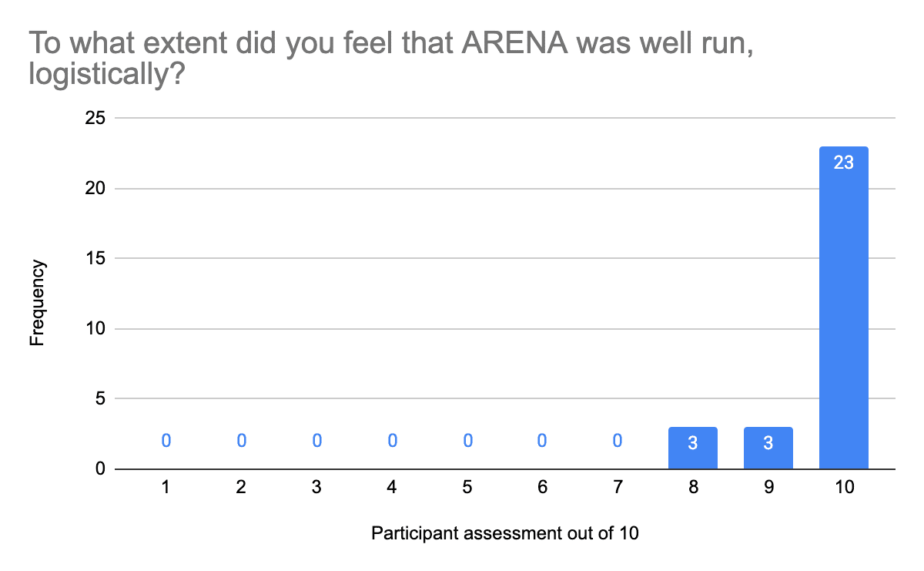Click the Participant assessment horizontal axis title

[x=505, y=533]
